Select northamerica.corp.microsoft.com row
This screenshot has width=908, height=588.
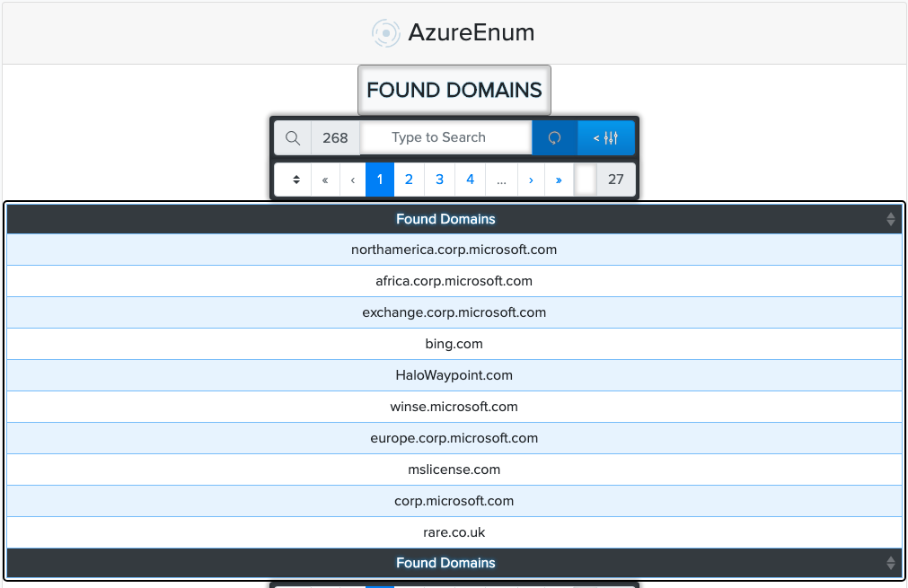pos(454,250)
